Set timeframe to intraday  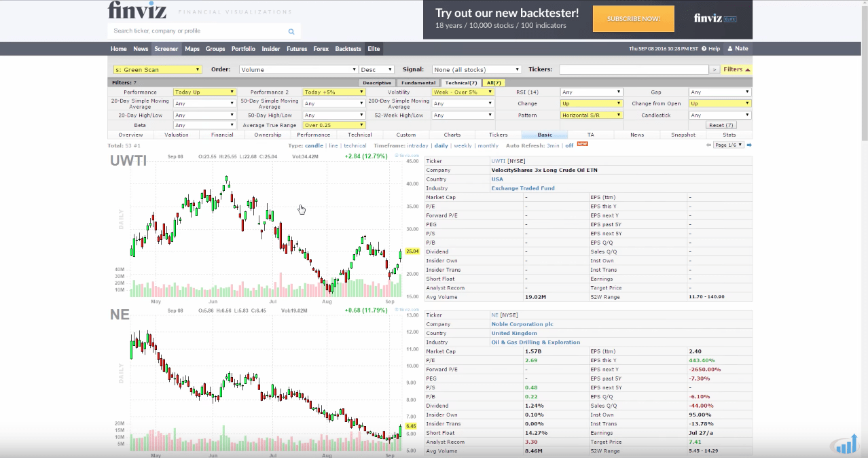click(417, 145)
